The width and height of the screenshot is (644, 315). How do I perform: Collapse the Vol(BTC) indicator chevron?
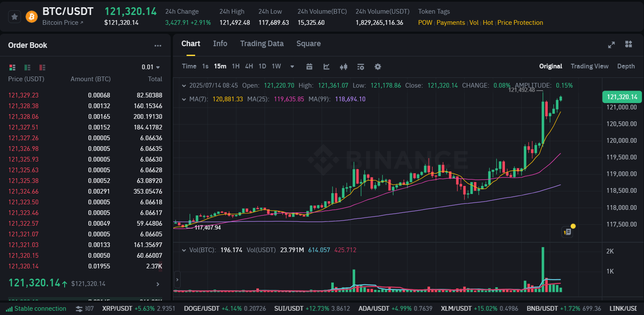(184, 250)
